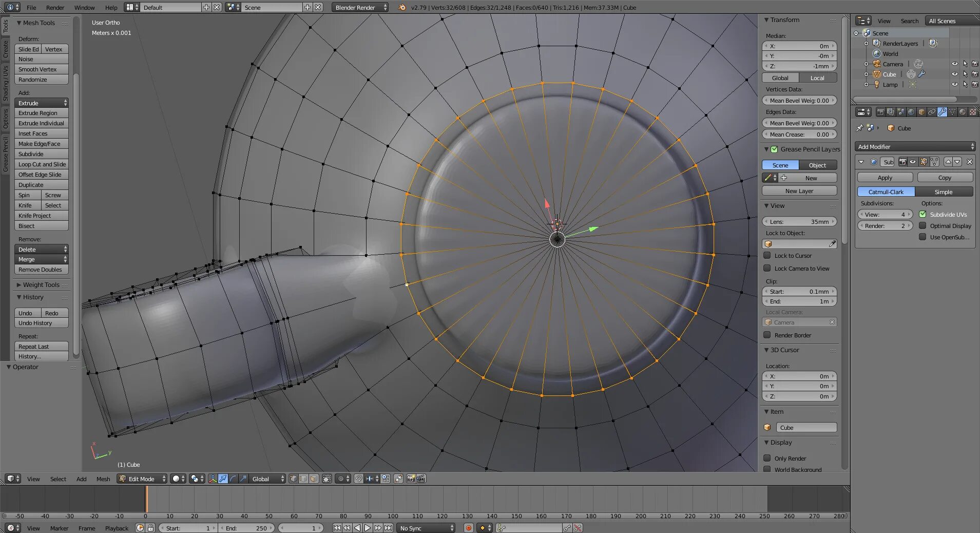980x533 pixels.
Task: Click the Undo History button
Action: pos(42,323)
